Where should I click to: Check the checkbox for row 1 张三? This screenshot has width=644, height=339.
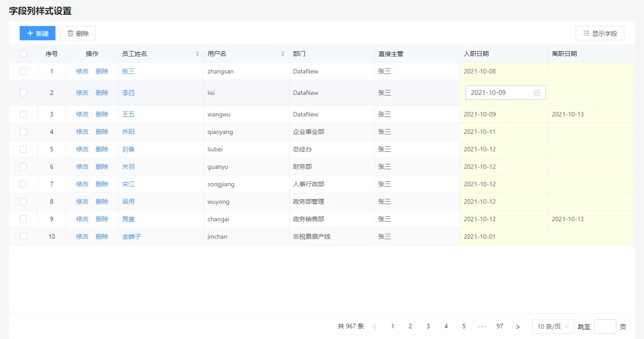tap(23, 71)
